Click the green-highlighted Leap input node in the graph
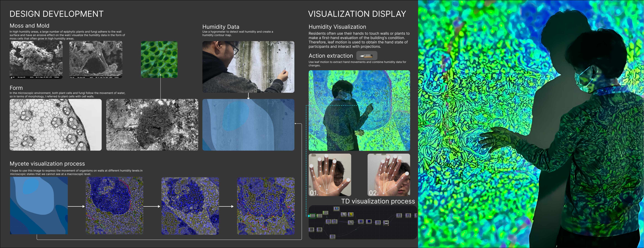Image resolution: width=644 pixels, height=248 pixels. pos(312,216)
